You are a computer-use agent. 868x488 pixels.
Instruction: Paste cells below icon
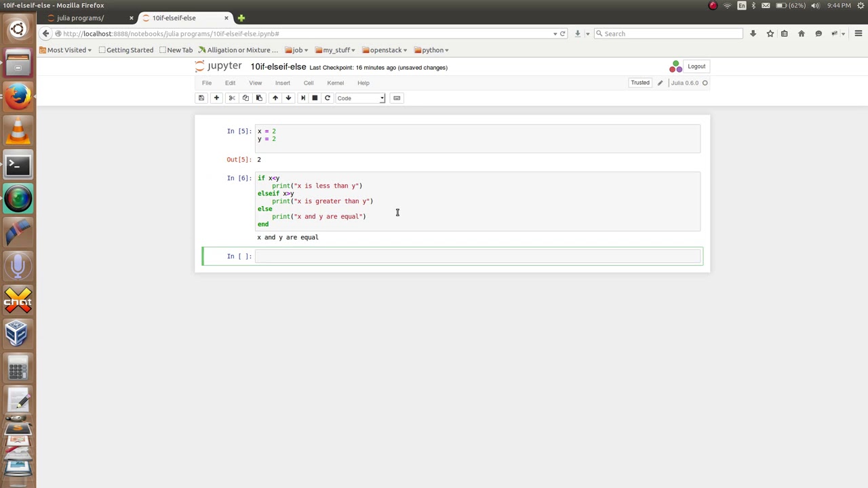259,98
